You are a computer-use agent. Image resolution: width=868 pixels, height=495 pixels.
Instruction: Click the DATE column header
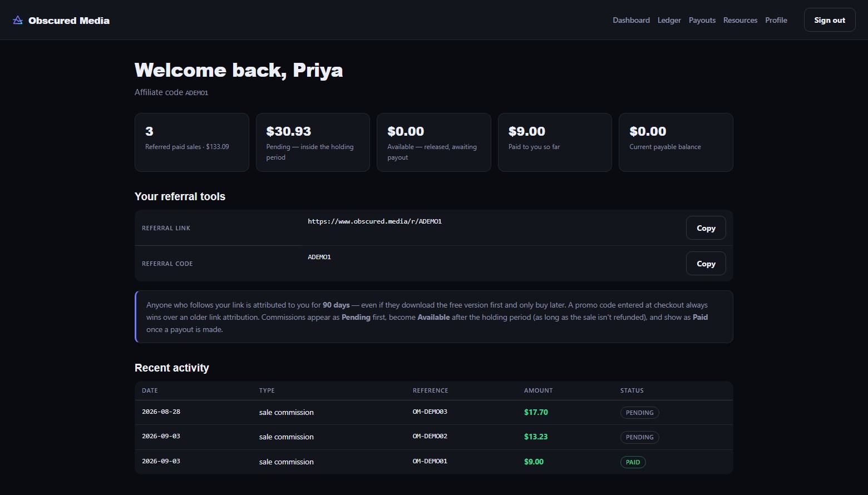(x=150, y=390)
